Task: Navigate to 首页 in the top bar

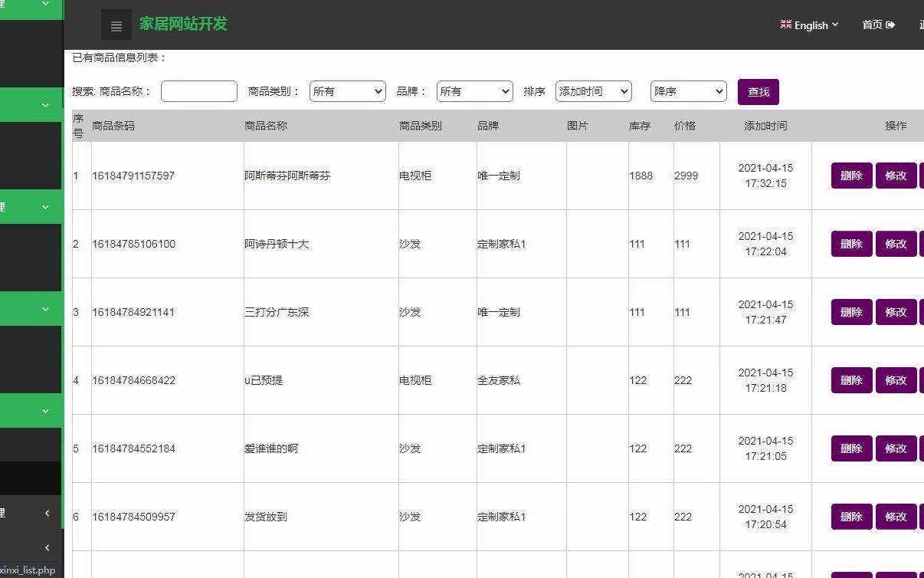Action: (x=873, y=24)
